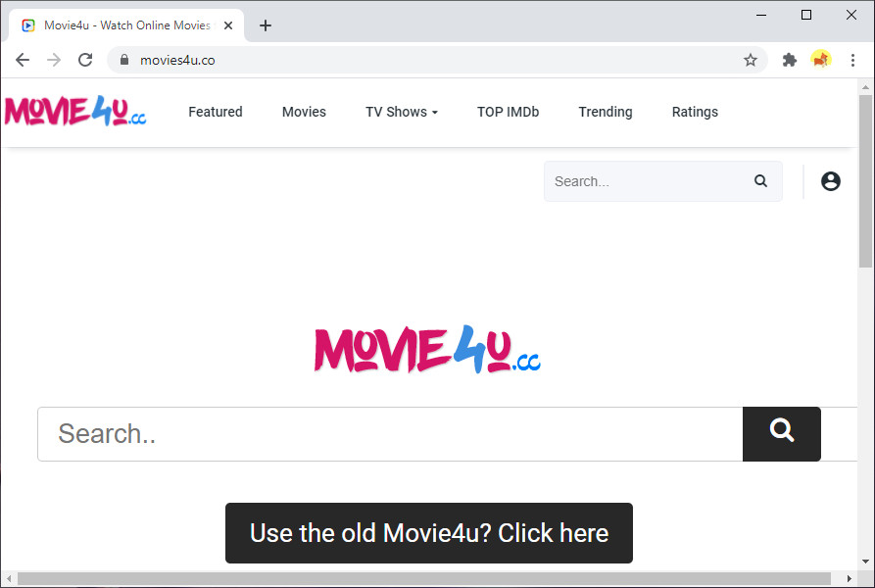Open the Movies menu item
Image resolution: width=875 pixels, height=588 pixels.
coord(304,112)
